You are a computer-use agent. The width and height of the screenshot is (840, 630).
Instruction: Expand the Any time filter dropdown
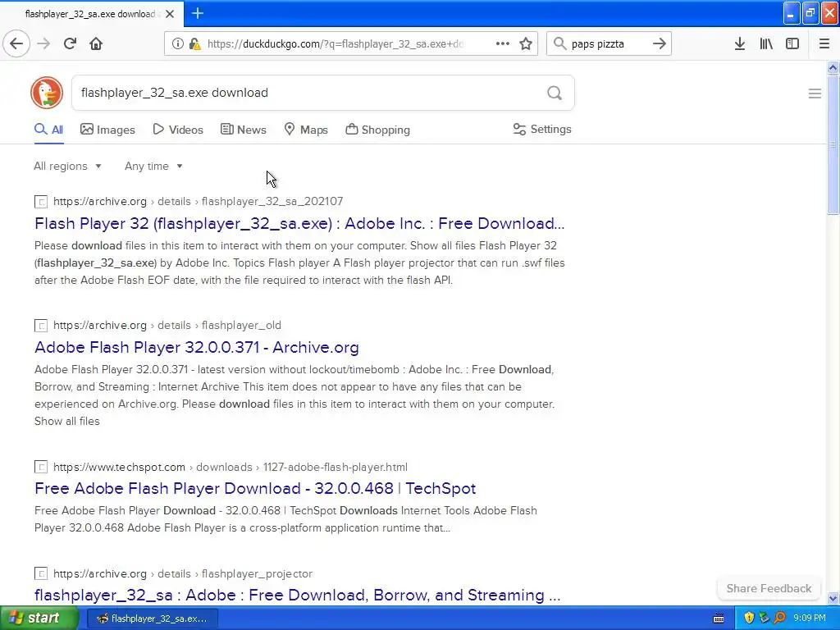[x=153, y=166]
